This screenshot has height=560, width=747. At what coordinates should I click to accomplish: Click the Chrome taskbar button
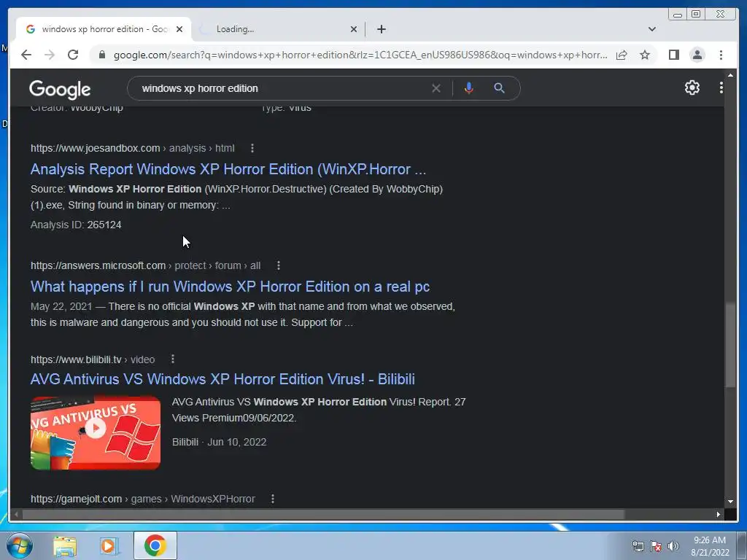[155, 545]
